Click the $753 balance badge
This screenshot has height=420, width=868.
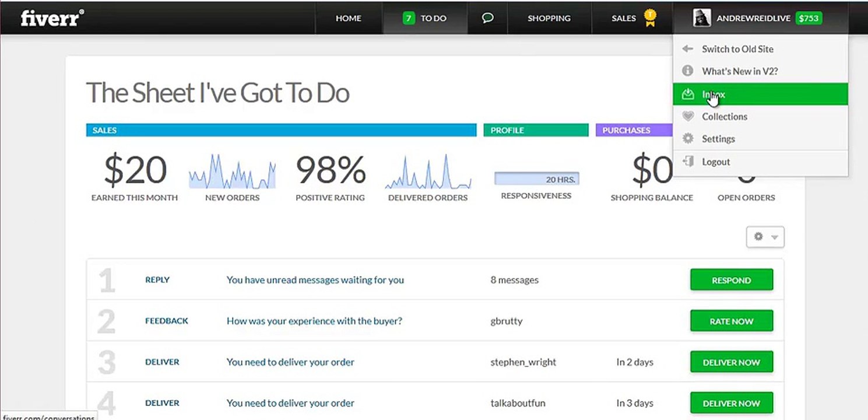(809, 18)
